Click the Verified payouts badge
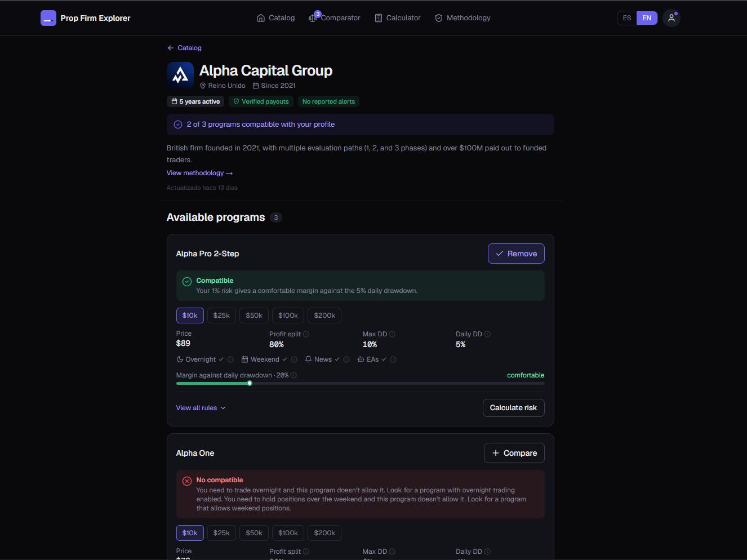 coord(261,101)
